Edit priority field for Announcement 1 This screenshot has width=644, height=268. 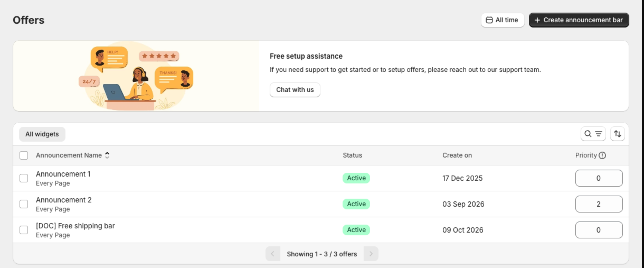[599, 178]
